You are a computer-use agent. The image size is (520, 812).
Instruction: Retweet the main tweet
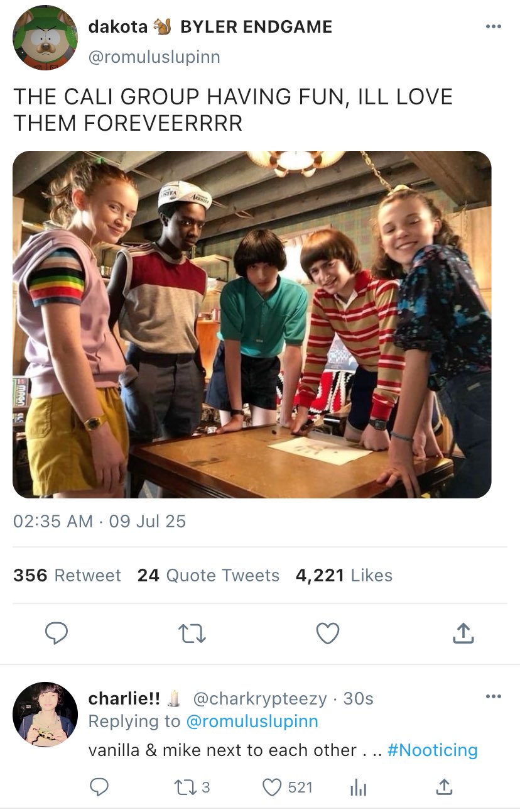(192, 634)
